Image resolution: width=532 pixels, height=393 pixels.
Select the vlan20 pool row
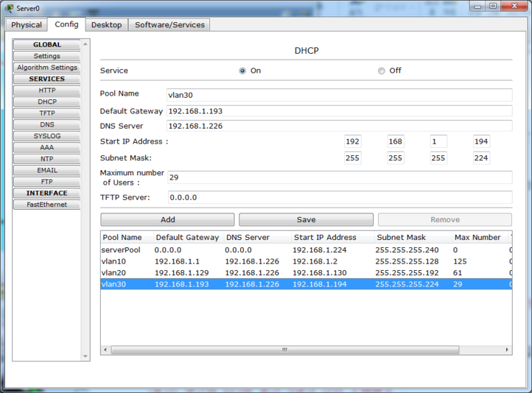pos(306,273)
